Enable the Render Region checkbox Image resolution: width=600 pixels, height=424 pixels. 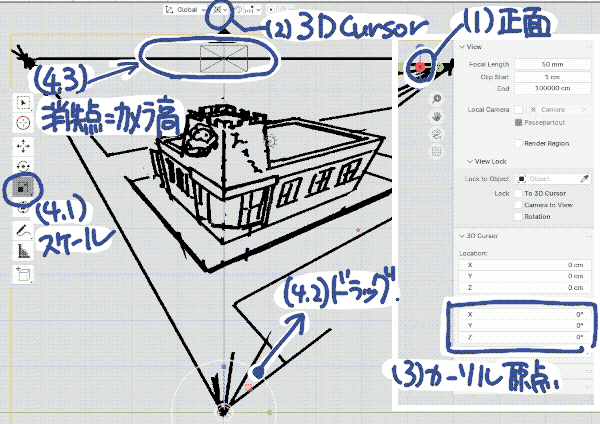coord(518,144)
